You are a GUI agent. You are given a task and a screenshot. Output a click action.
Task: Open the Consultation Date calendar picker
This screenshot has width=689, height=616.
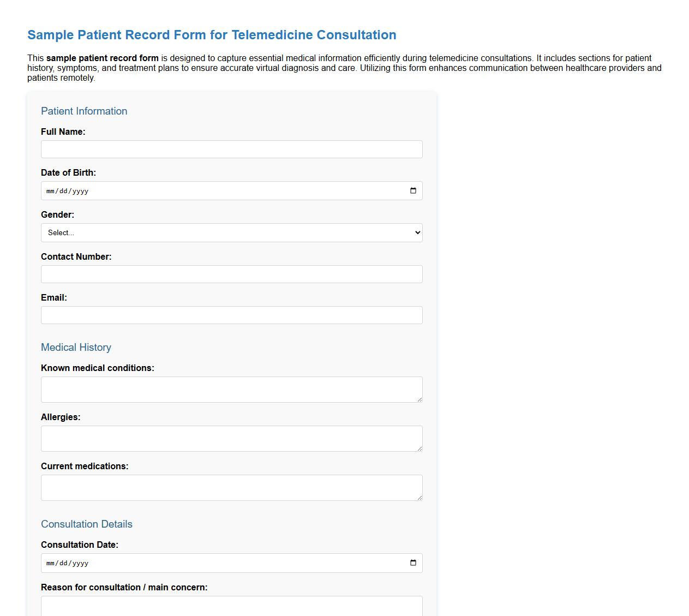pos(412,563)
